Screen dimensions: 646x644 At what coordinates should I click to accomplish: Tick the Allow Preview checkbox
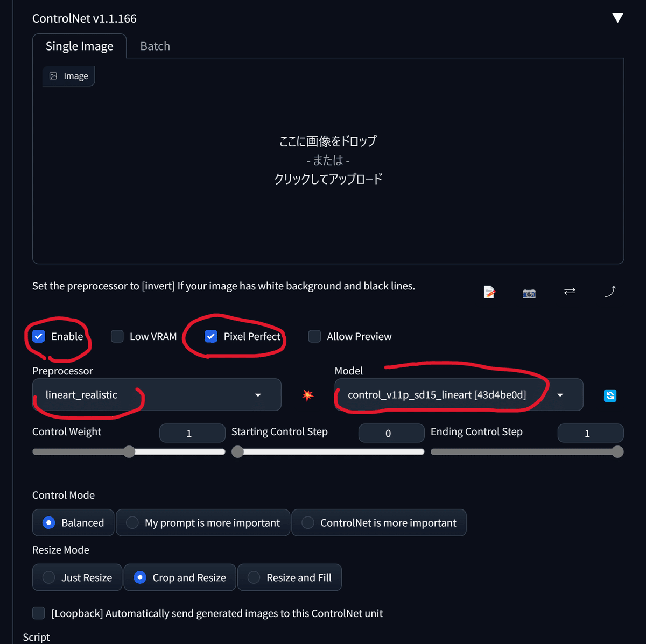314,336
